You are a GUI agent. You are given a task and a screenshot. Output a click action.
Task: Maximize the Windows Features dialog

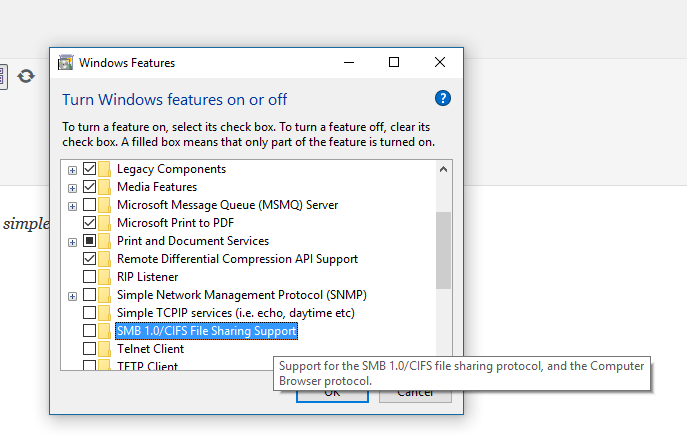point(394,63)
